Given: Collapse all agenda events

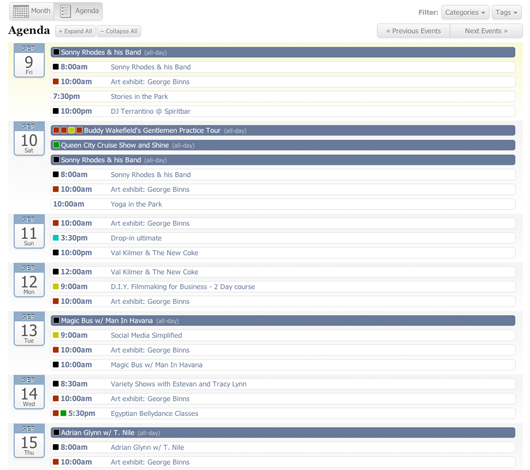Looking at the screenshot, I should (119, 31).
